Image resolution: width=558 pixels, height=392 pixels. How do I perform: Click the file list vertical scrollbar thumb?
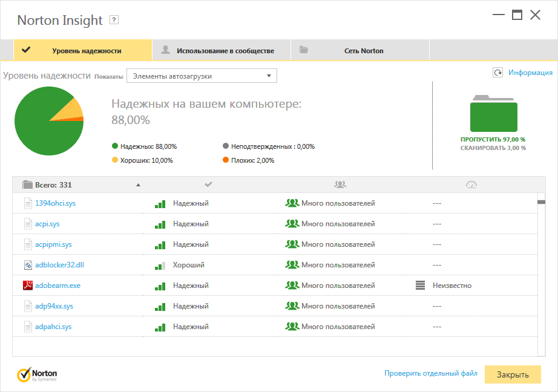click(x=542, y=202)
